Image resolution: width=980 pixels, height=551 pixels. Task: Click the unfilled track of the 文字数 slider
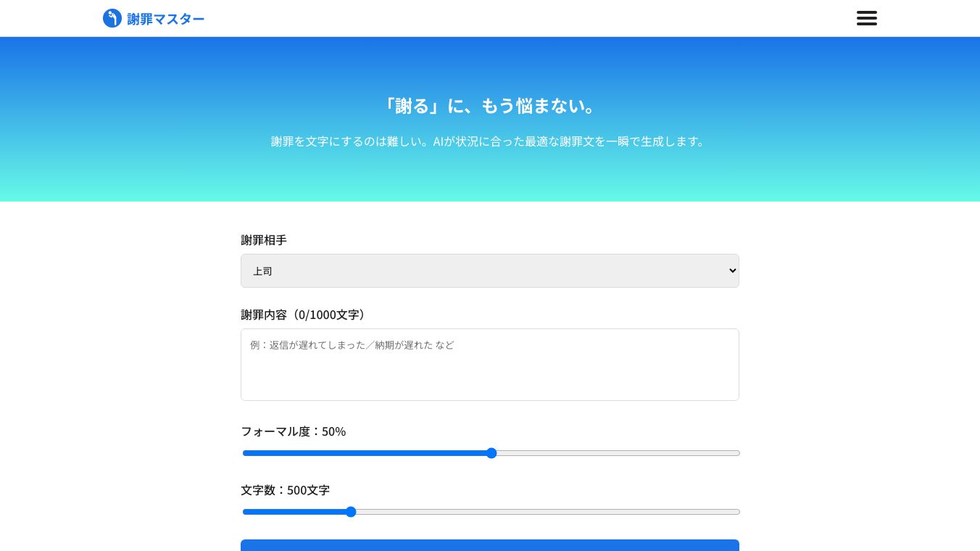(x=544, y=512)
